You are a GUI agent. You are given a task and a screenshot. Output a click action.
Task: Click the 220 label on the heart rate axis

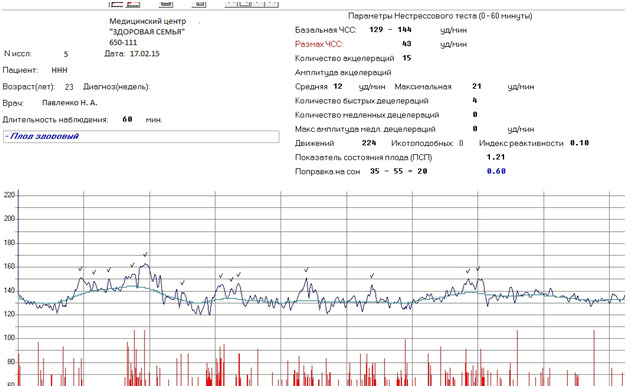(9, 195)
